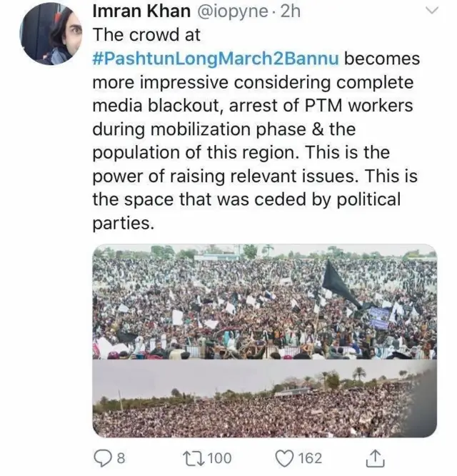Open the profile avatar picture
Viewport: 457px width, 476px height.
point(46,34)
